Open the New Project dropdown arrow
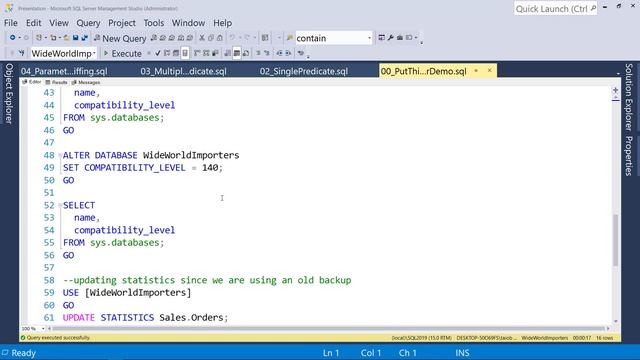 point(46,38)
